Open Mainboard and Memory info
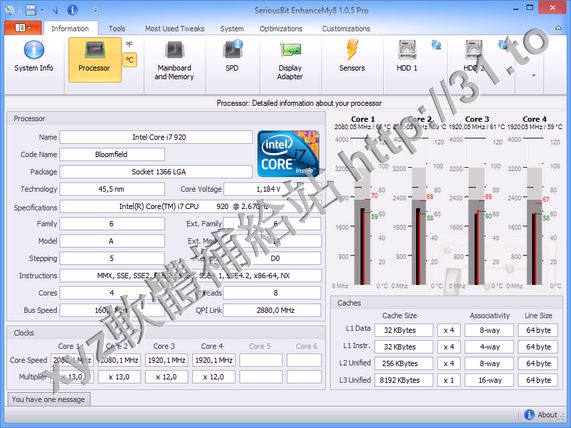Screen dimensions: 571x428 click(174, 61)
